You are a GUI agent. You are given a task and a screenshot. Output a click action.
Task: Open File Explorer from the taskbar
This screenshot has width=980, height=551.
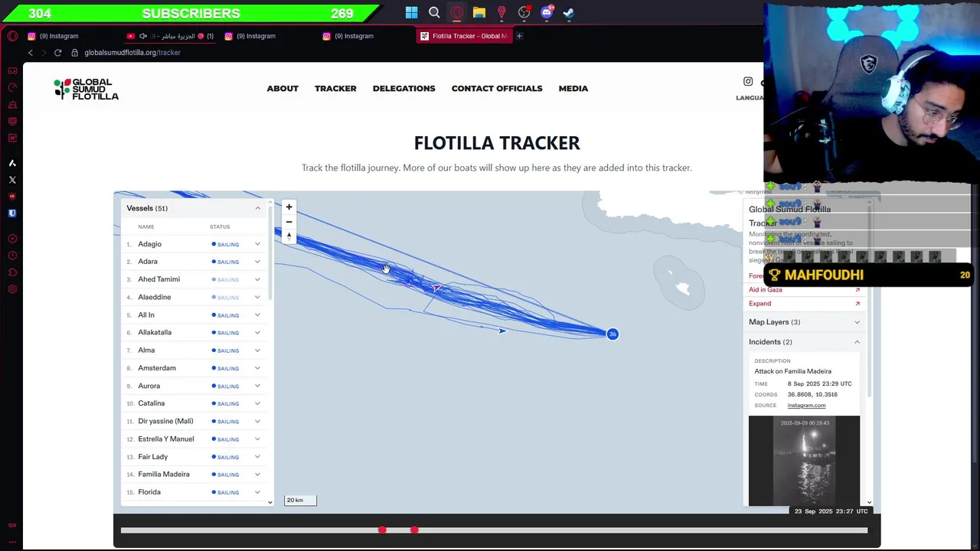[x=479, y=12]
